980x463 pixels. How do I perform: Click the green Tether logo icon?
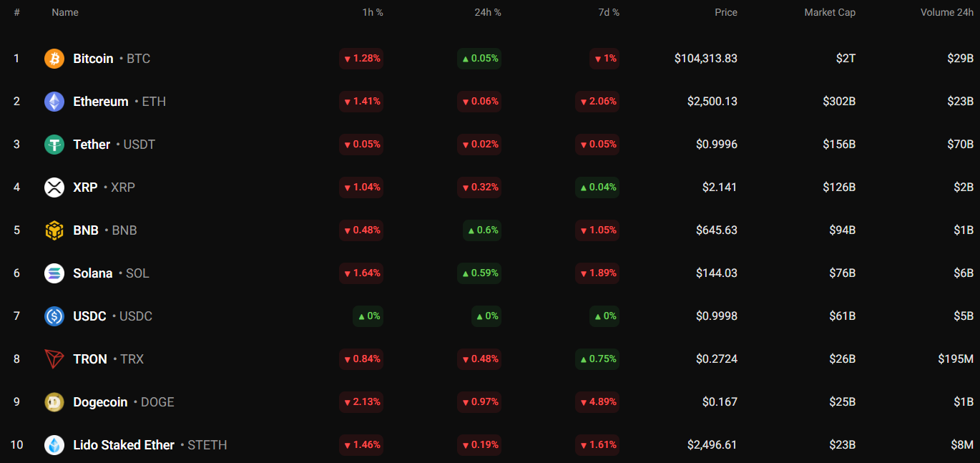(x=54, y=145)
